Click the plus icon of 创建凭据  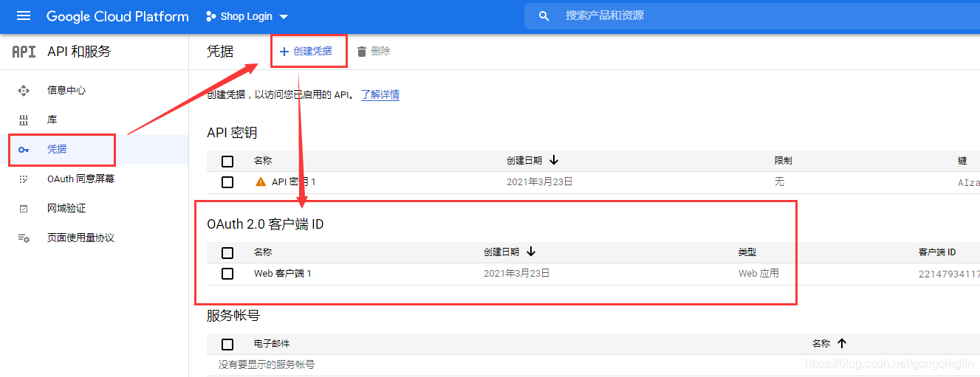(x=284, y=52)
